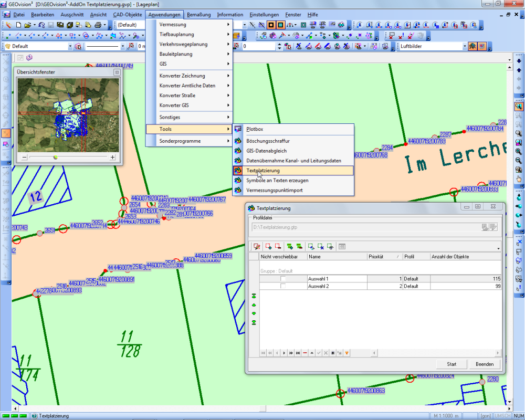Click the pan hand icon in right sidebar
Viewport: 525px width, 420px height.
(x=519, y=179)
